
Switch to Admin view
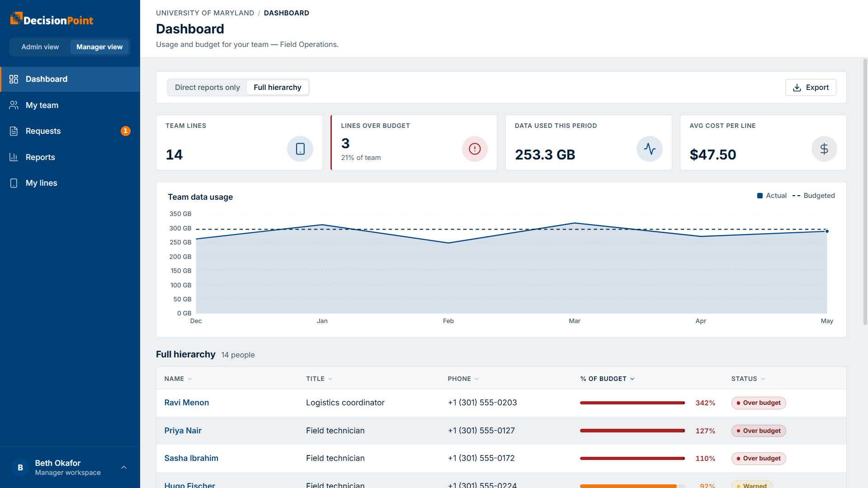(x=40, y=47)
